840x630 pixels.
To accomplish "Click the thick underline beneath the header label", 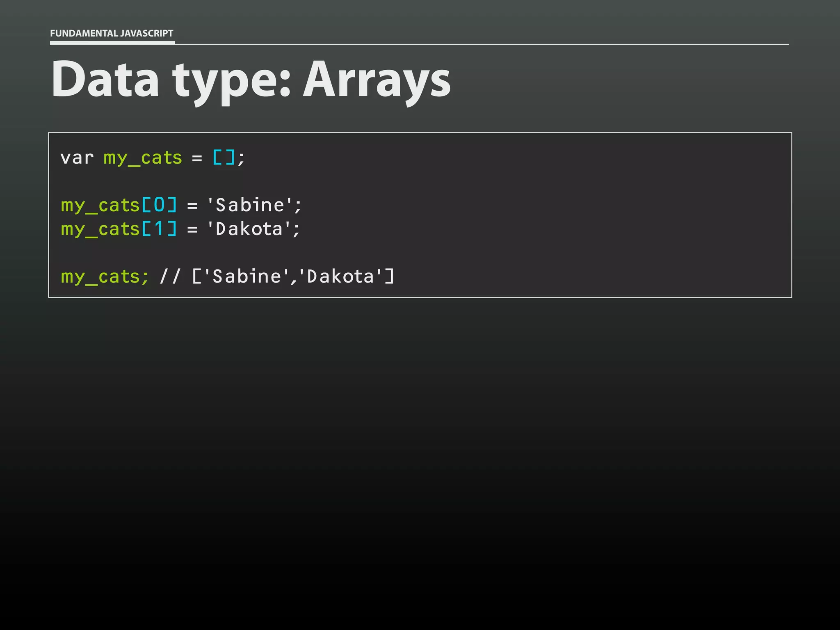I will click(112, 42).
